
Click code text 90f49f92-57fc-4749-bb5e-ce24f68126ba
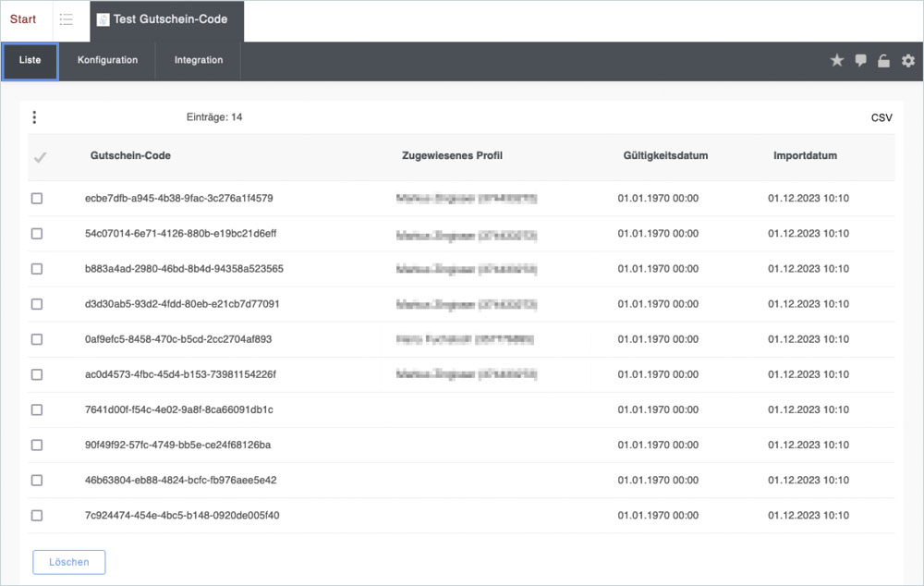[178, 446]
